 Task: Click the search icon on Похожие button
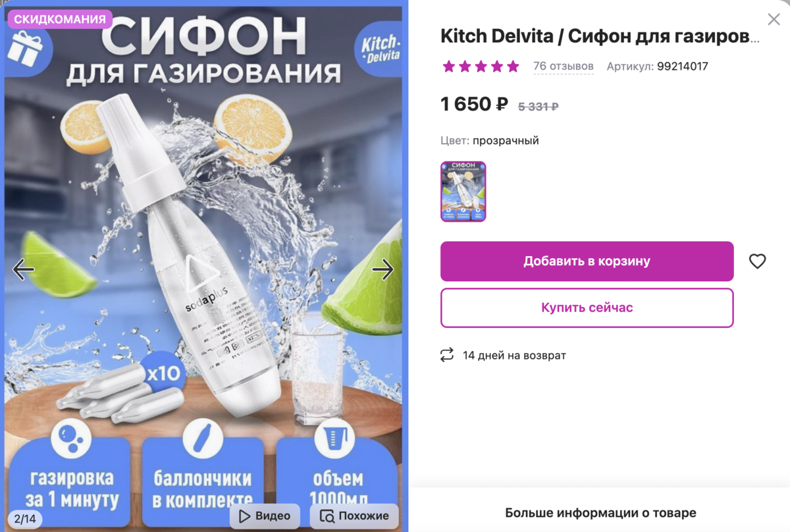click(x=327, y=516)
